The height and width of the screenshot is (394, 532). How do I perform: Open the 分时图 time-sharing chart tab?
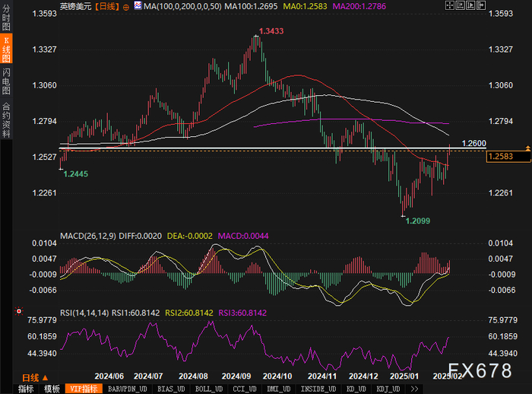click(x=6, y=17)
